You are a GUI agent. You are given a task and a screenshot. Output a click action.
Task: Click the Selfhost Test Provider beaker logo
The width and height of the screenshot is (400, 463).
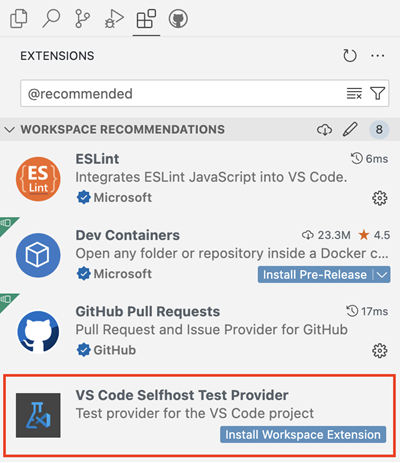(x=38, y=415)
